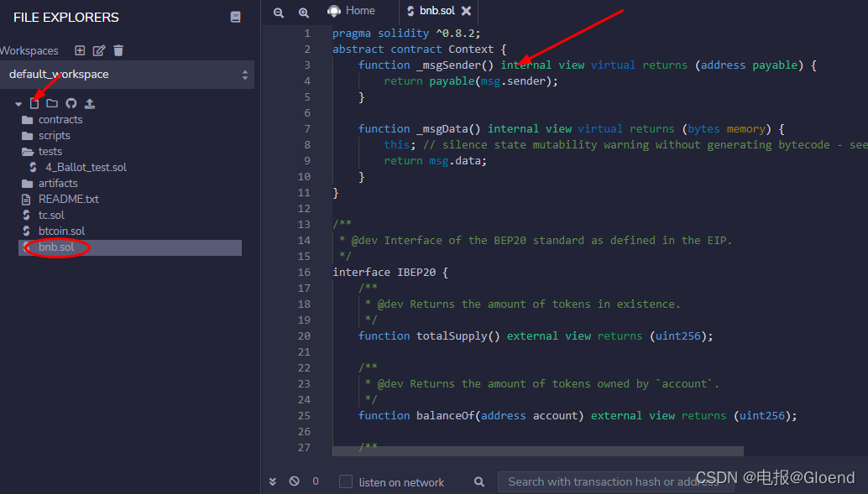Click the 'return msg.data;' code line
This screenshot has height=494, width=868.
pos(435,161)
